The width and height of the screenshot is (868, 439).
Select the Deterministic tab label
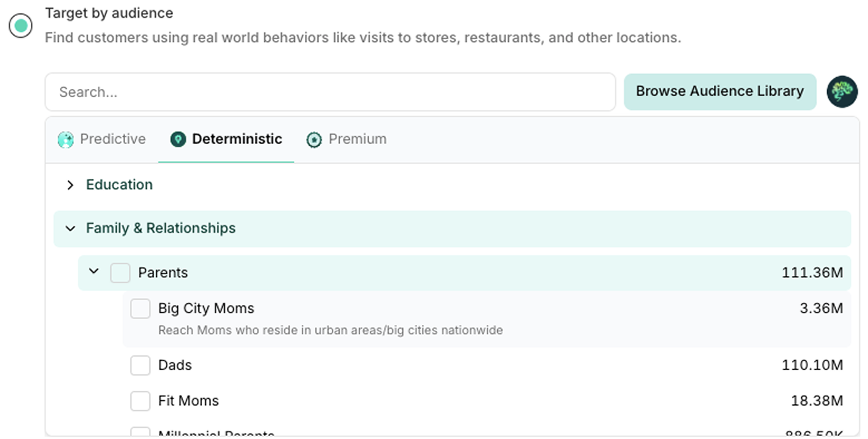[x=237, y=139]
